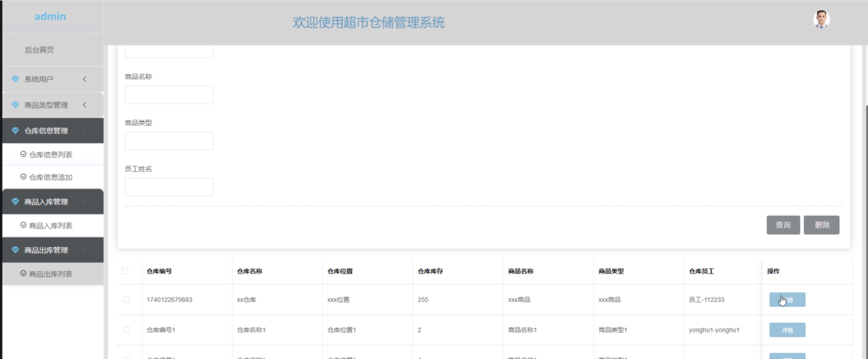The width and height of the screenshot is (868, 359).
Task: Expand 商品类型管理 with its chevron arrow
Action: (x=84, y=105)
